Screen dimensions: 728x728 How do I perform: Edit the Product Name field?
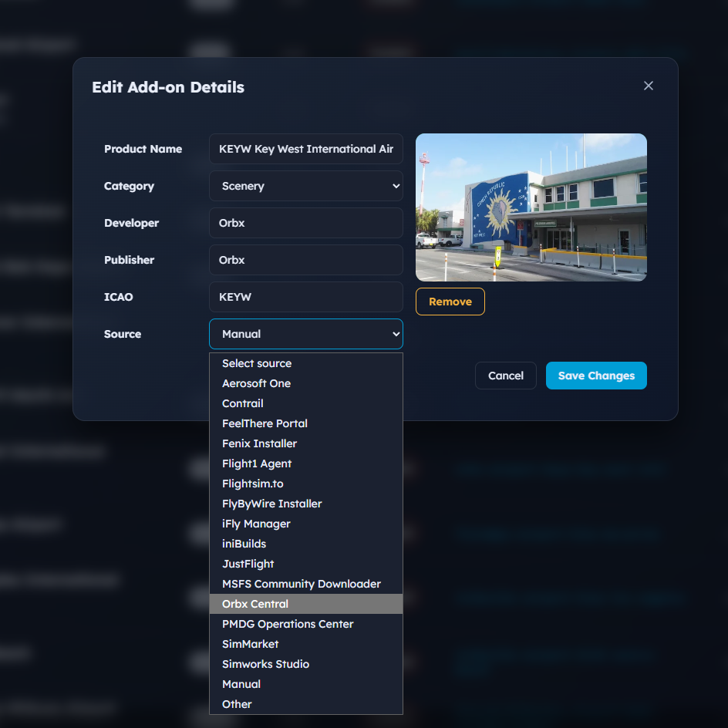click(305, 149)
